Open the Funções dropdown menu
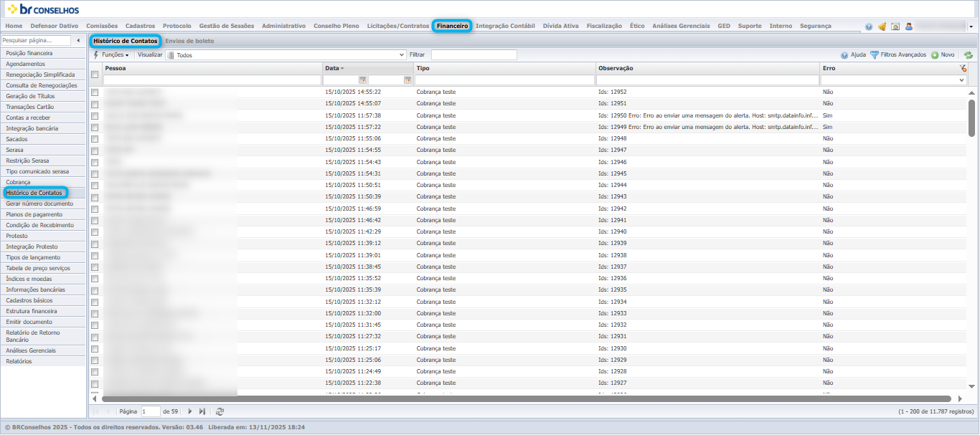This screenshot has width=980, height=435. pos(115,55)
